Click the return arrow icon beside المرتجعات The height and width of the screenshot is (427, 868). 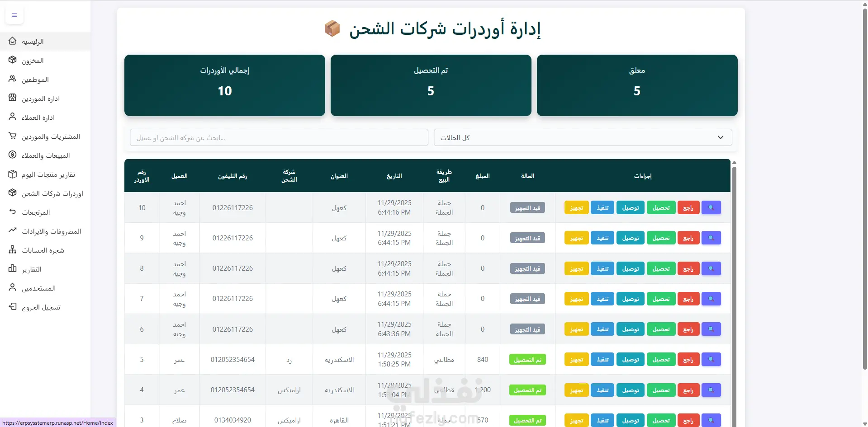pyautogui.click(x=13, y=212)
